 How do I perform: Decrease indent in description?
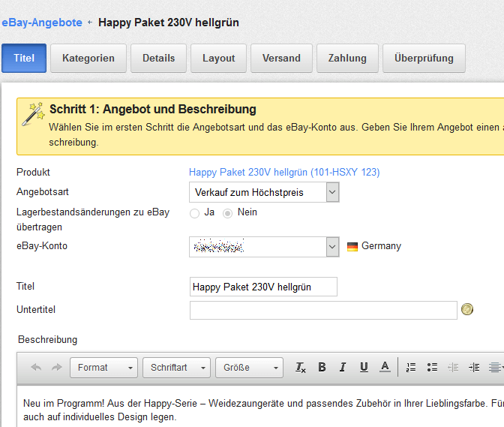pos(453,367)
